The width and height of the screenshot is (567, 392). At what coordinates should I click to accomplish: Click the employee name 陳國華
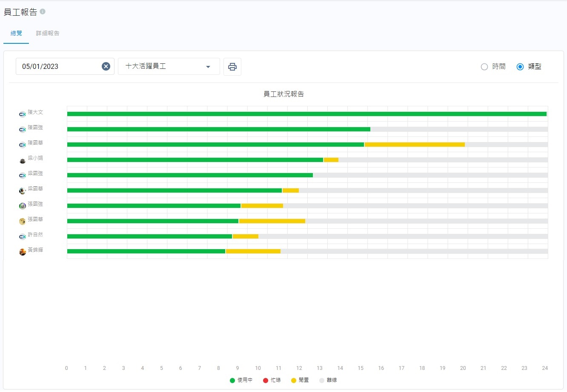click(35, 143)
